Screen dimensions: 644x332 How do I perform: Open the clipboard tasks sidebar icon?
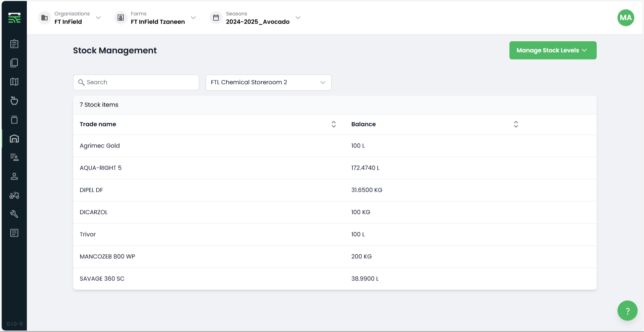(14, 44)
